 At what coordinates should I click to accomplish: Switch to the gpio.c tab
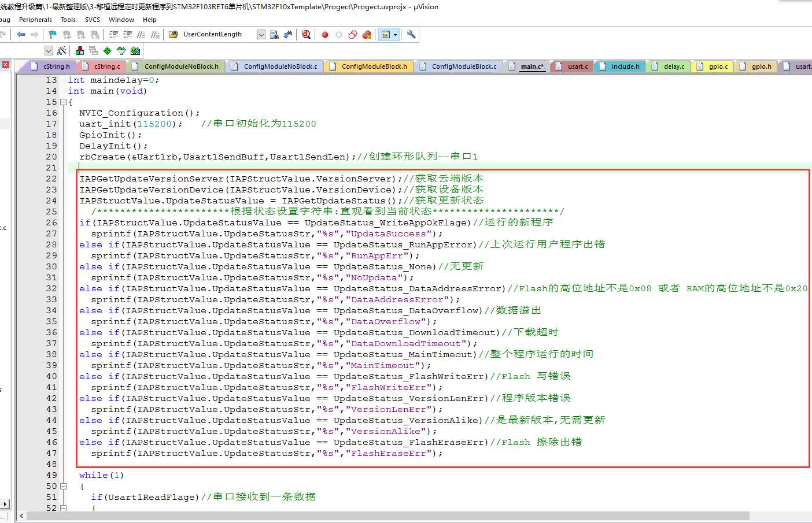pyautogui.click(x=713, y=66)
